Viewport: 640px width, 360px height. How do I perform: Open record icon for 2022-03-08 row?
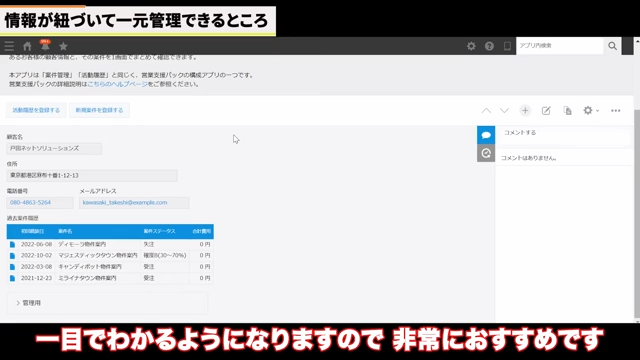pos(12,267)
